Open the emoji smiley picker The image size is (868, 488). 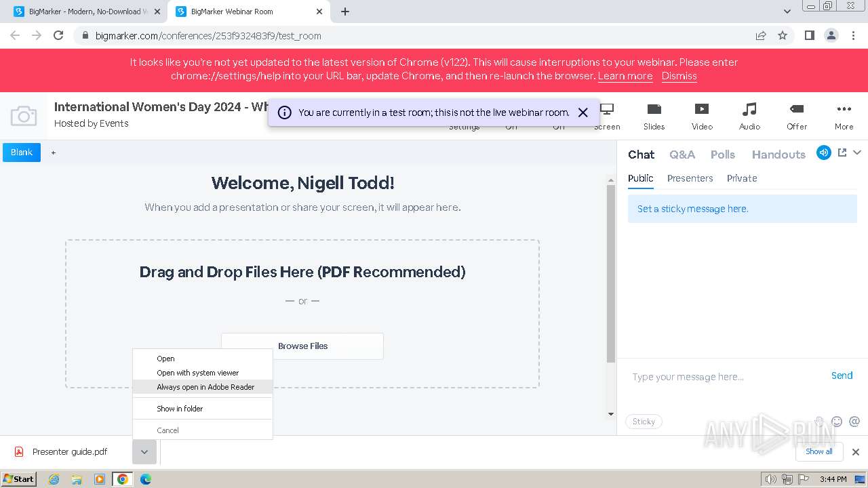(837, 422)
